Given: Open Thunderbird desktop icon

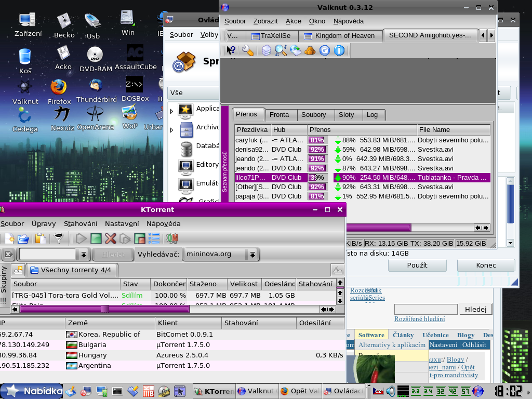Looking at the screenshot, I should [x=96, y=90].
